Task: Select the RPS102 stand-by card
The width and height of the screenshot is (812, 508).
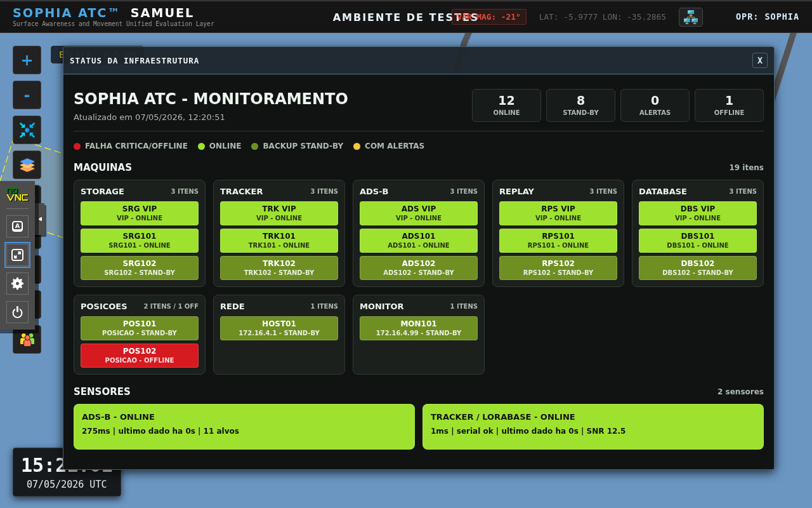Action: (558, 268)
